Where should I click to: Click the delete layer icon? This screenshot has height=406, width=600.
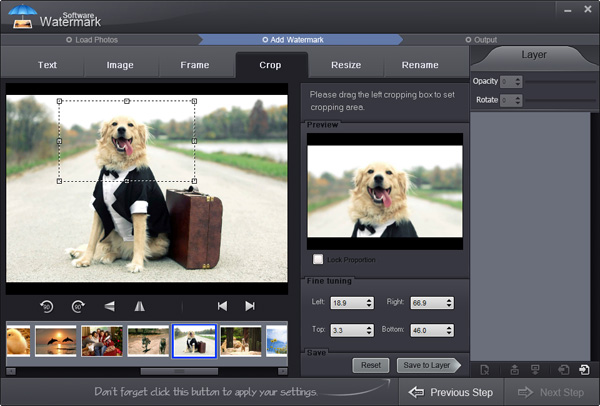pyautogui.click(x=485, y=370)
